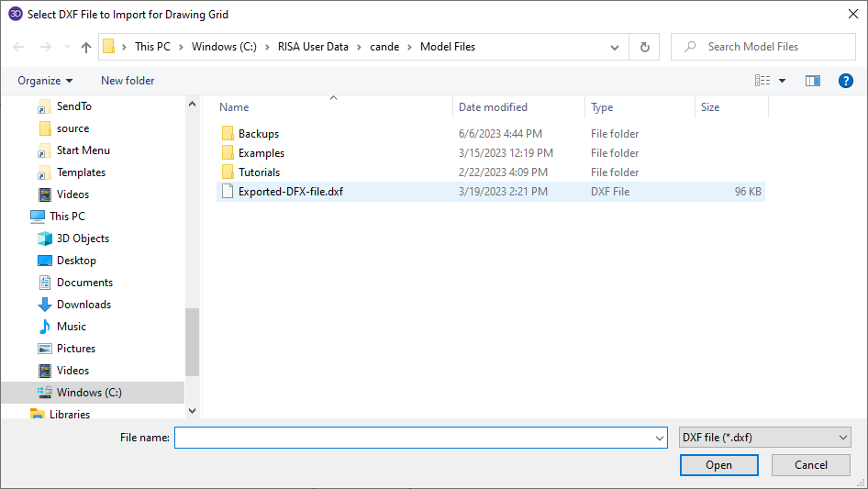The image size is (868, 489).
Task: Click the Refresh button in address bar
Action: click(x=644, y=47)
